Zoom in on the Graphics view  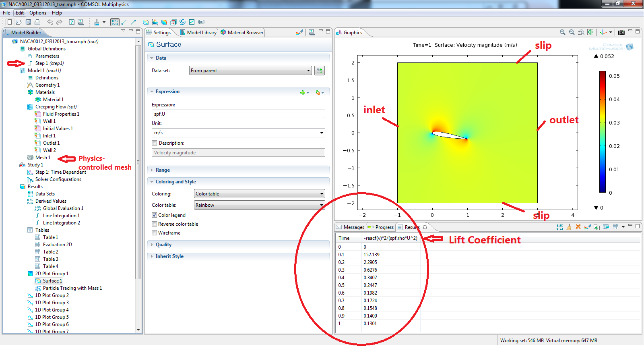coord(562,32)
